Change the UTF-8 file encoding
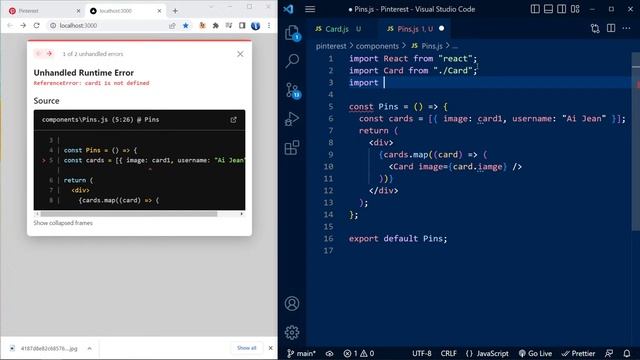The width and height of the screenshot is (640, 360). pyautogui.click(x=422, y=353)
